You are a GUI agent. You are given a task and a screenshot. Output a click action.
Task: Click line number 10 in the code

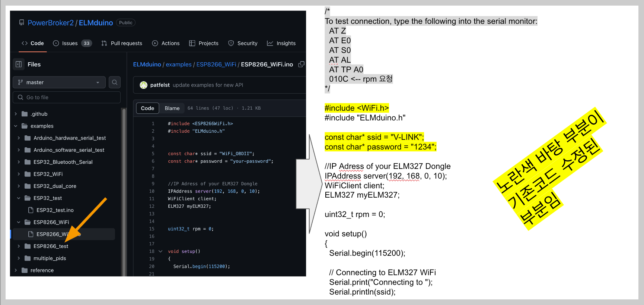tap(152, 191)
